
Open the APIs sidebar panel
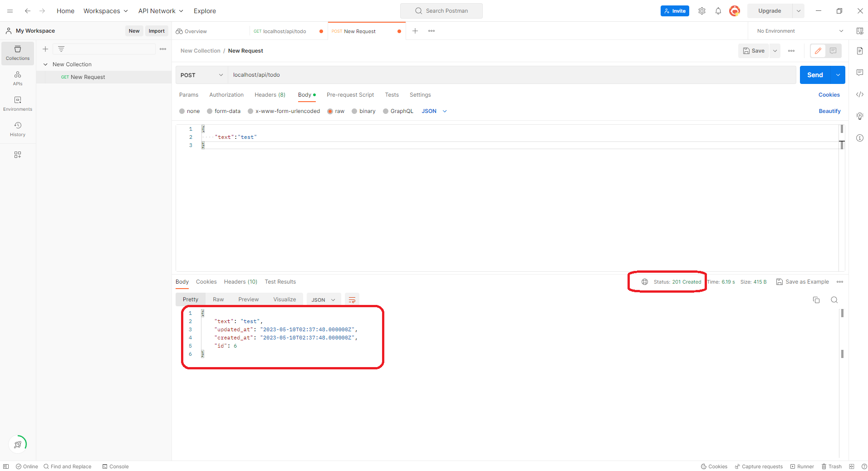click(x=17, y=78)
